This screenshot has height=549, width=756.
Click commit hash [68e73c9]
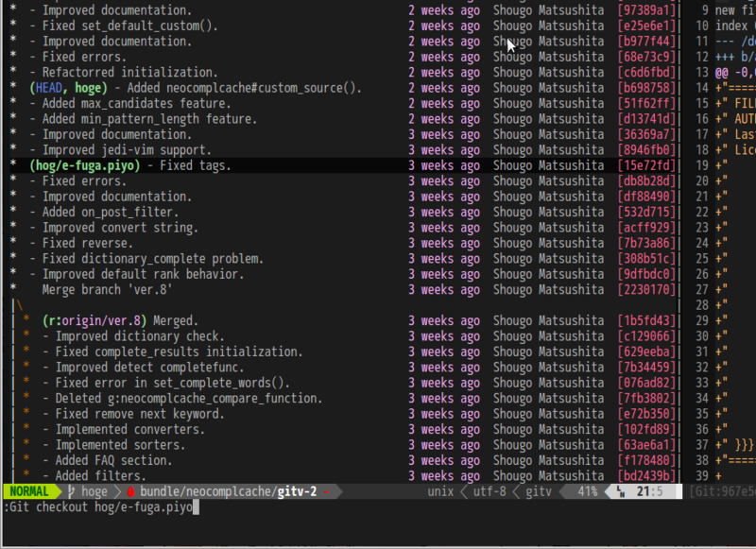point(646,57)
